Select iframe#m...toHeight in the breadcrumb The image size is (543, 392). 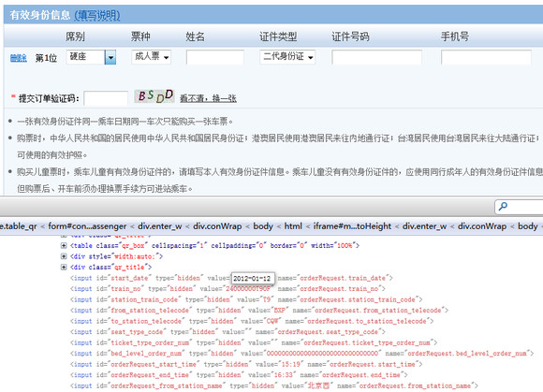pos(352,226)
